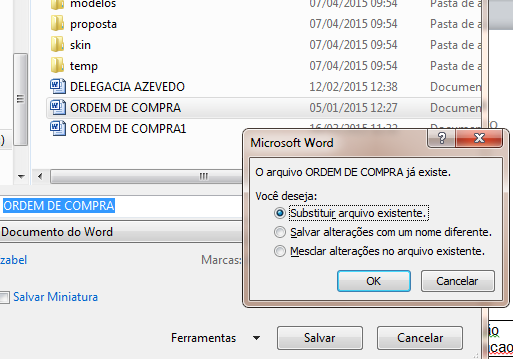Click the skin folder icon

click(x=57, y=45)
